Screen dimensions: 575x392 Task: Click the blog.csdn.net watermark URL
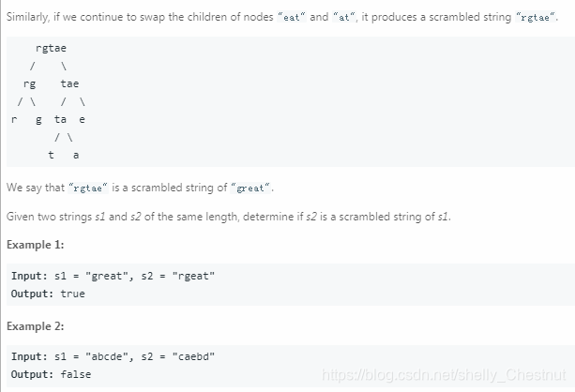tap(444, 375)
